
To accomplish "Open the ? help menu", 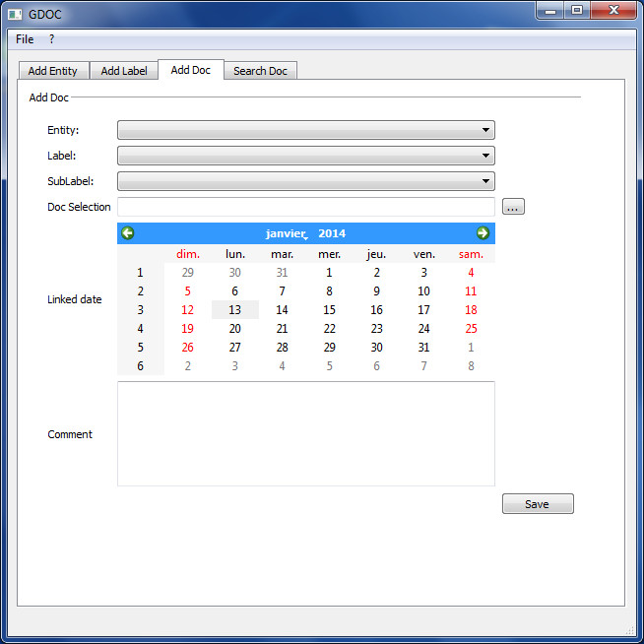I will point(52,39).
